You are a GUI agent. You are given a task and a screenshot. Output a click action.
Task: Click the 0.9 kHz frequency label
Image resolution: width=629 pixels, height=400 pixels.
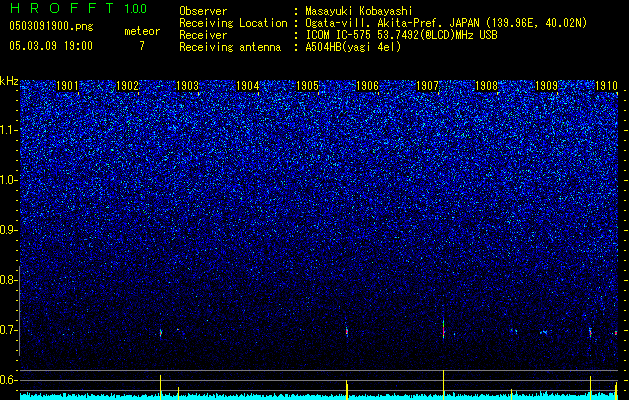(9, 230)
